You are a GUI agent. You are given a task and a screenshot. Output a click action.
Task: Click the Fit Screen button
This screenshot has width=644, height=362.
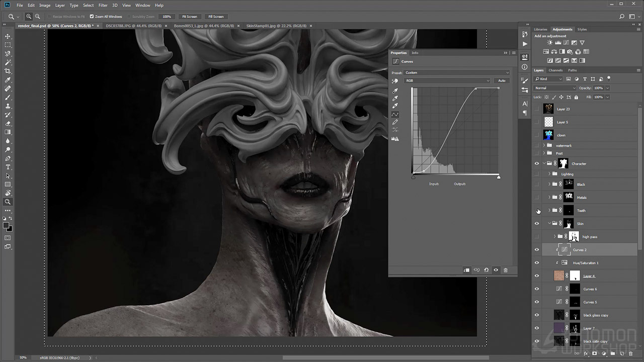tap(190, 17)
